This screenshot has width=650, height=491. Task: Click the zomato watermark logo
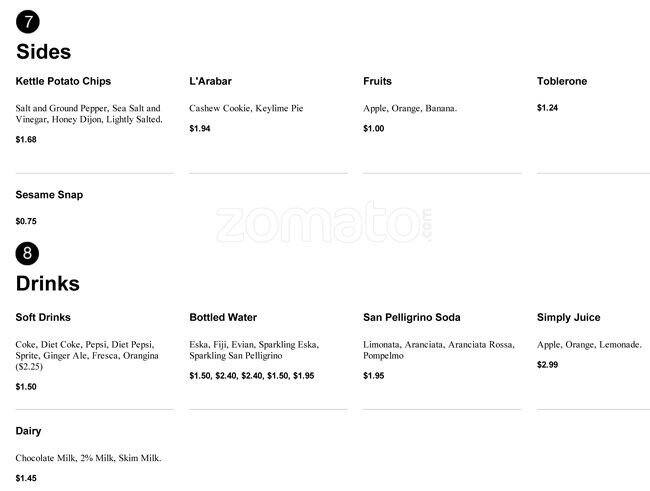pos(324,222)
